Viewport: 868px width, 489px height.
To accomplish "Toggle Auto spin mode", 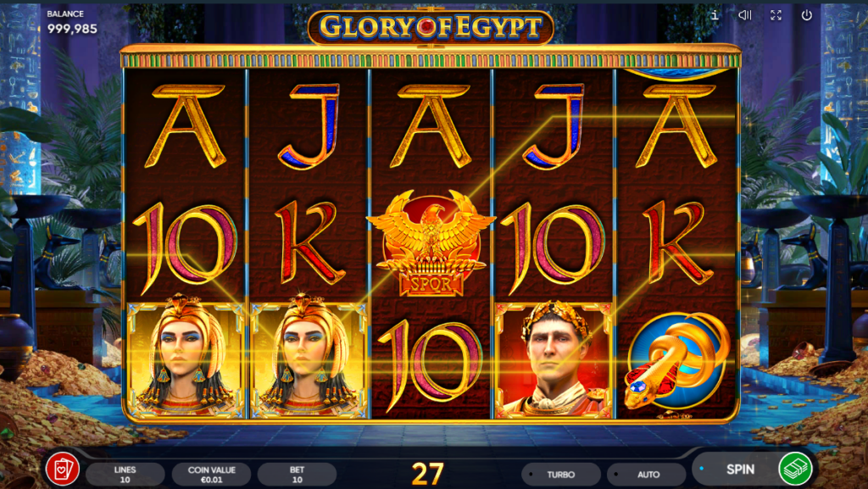I will 648,474.
